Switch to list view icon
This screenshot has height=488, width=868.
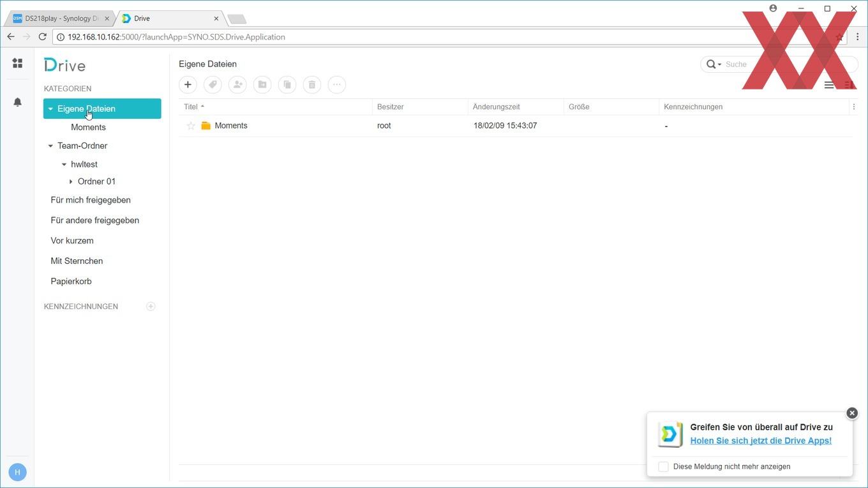point(829,85)
